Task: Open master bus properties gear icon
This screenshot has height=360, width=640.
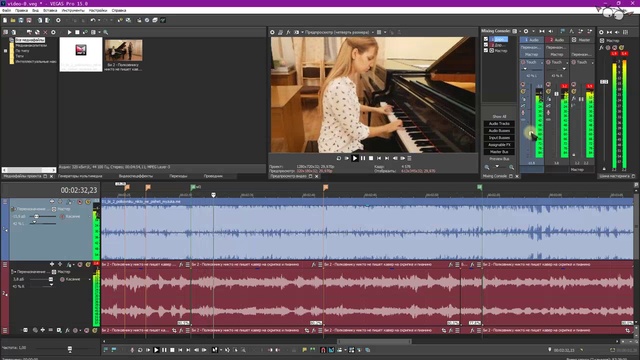Action: [x=601, y=32]
